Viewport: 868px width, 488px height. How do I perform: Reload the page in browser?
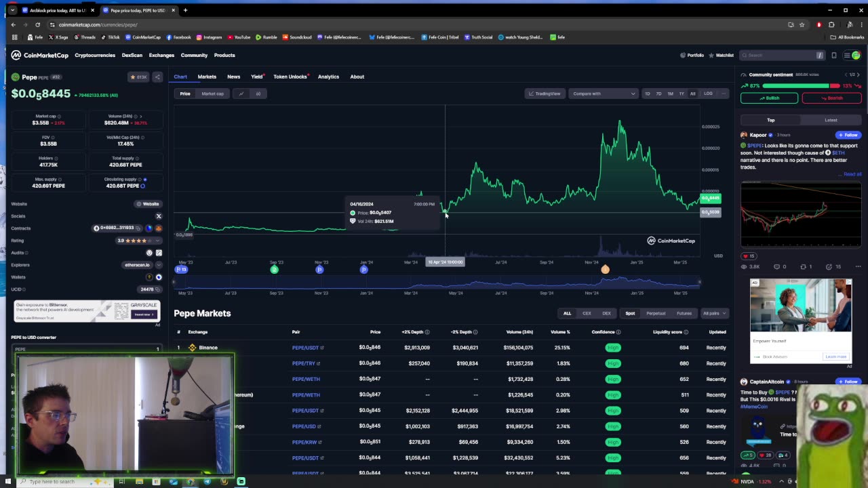click(37, 24)
